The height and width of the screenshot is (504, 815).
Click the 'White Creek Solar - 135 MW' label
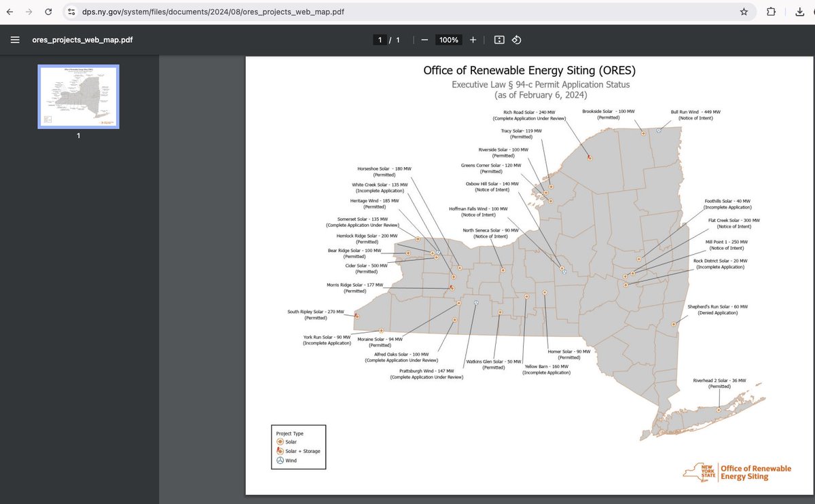[x=380, y=185]
